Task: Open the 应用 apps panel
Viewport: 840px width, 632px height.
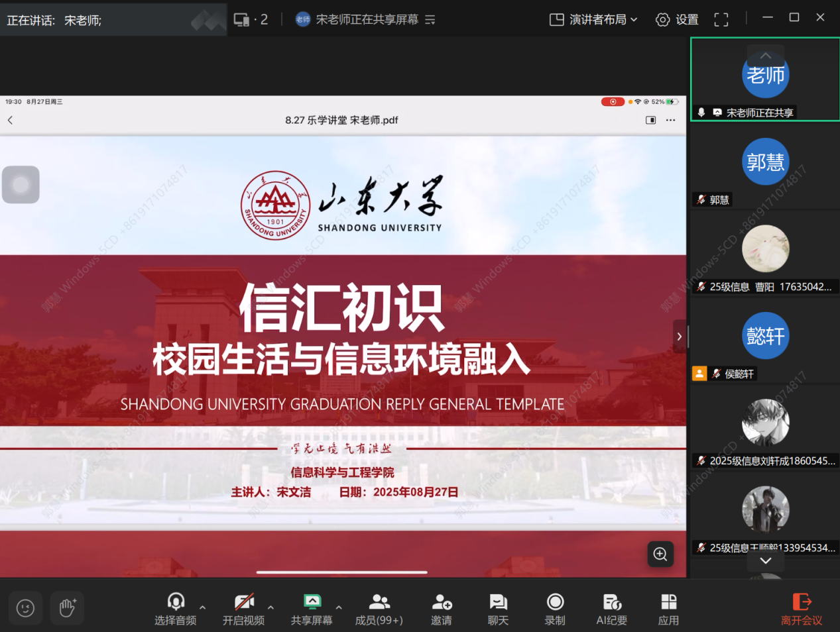Action: (x=668, y=609)
